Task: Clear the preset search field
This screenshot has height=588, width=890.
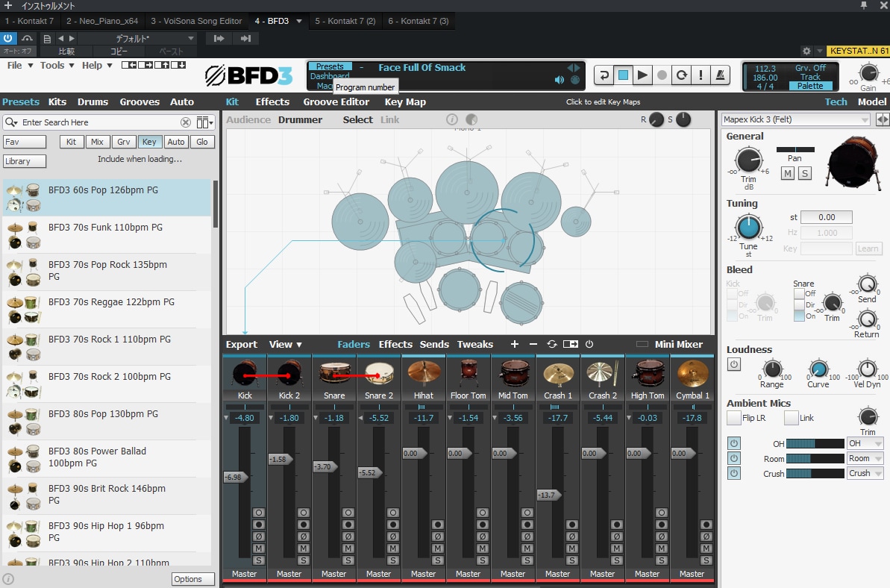Action: point(186,122)
